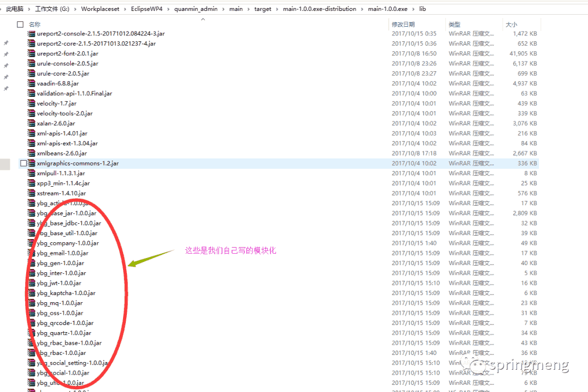Viewport: 588px width, 392px height.
Task: Expand the breadcrumb arrow before lib
Action: pyautogui.click(x=413, y=9)
